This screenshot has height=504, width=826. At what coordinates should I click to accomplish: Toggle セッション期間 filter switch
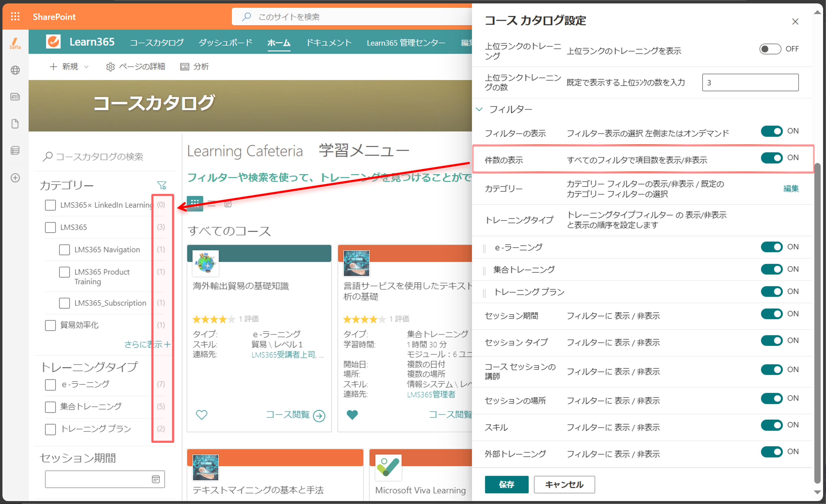point(772,314)
